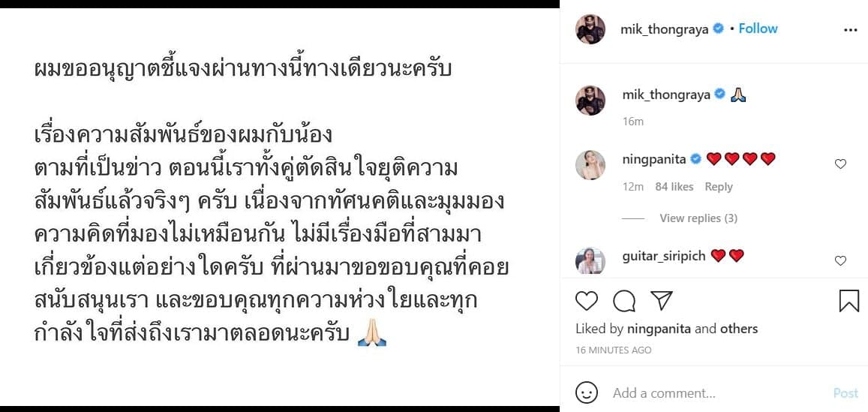Save post with bookmark icon

point(849,301)
